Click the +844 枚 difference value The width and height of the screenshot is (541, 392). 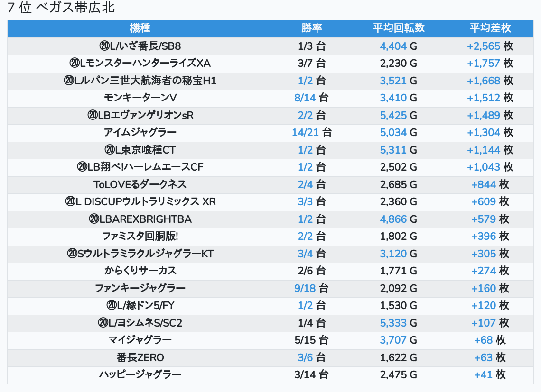(x=490, y=184)
